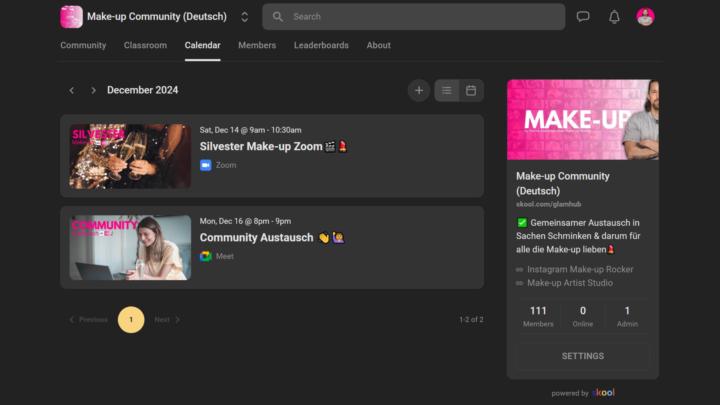720x405 pixels.
Task: Open Make-up Community (Deutsch) sidebar title
Action: pos(563,183)
